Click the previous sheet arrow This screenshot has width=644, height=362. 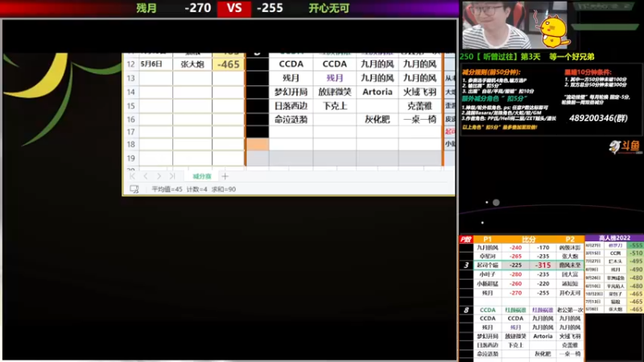click(x=146, y=176)
